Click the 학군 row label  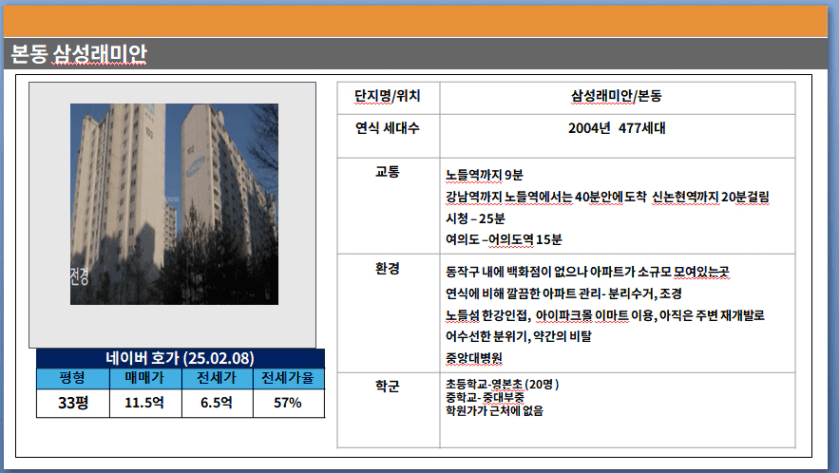click(387, 386)
